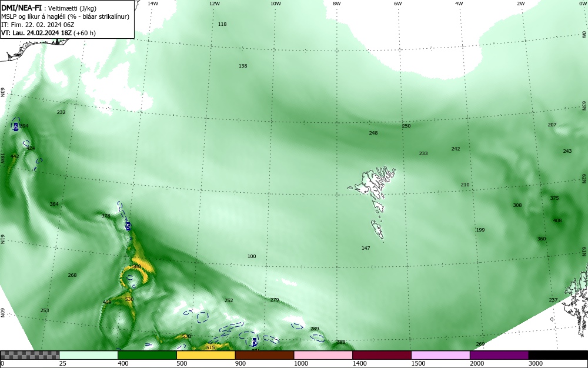Click the CAPE value 375
This screenshot has height=368, width=588.
pos(554,198)
